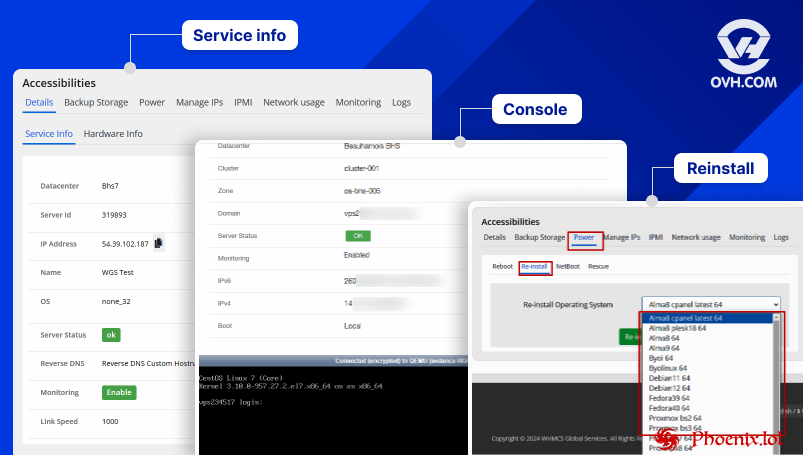Open Network usage tab in Service info panel
Image resolution: width=803 pixels, height=455 pixels.
[294, 102]
